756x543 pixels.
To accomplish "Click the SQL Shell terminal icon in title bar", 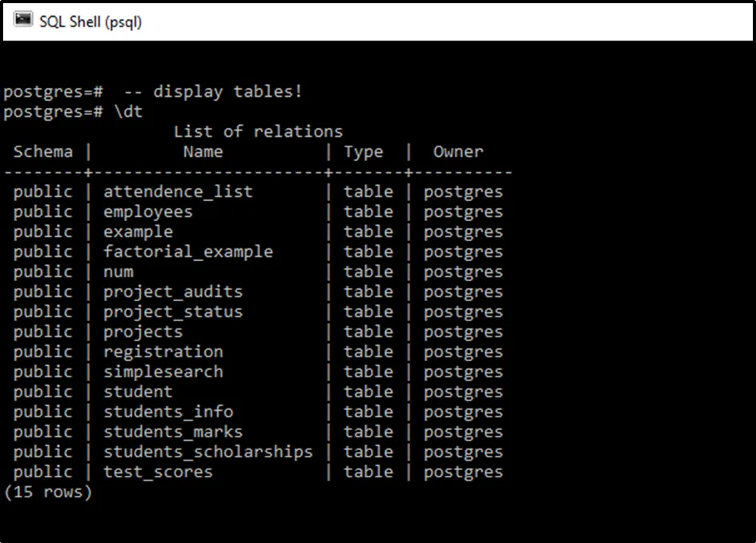I will pos(23,21).
